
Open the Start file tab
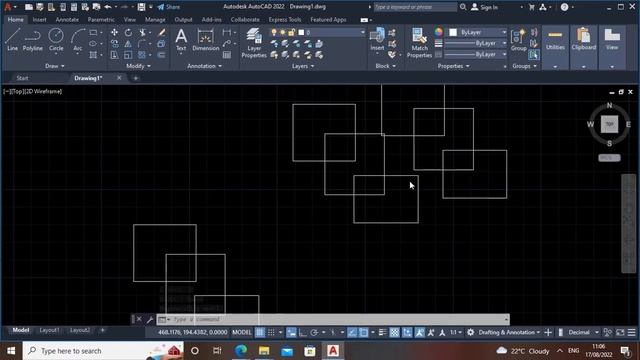pyautogui.click(x=22, y=78)
